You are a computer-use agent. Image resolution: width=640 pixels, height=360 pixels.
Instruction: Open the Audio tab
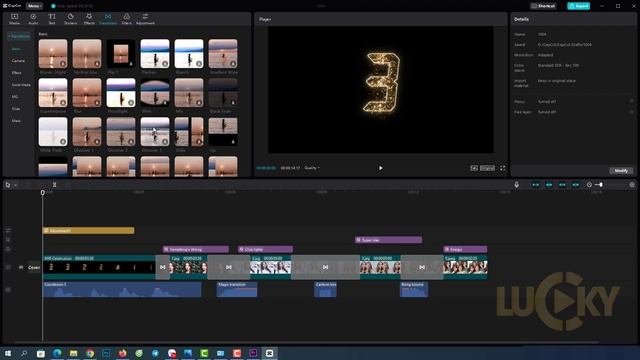33,19
